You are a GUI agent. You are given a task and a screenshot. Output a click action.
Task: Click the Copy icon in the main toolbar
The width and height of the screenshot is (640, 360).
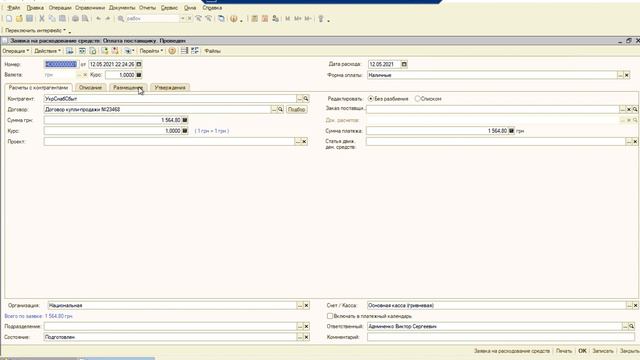tap(52, 19)
